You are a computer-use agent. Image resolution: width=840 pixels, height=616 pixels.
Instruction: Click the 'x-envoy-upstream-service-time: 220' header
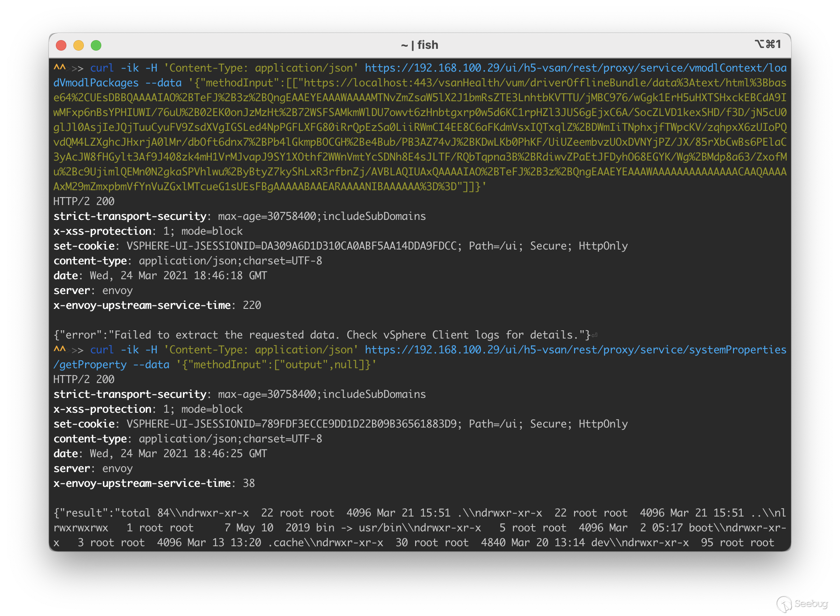[157, 305]
